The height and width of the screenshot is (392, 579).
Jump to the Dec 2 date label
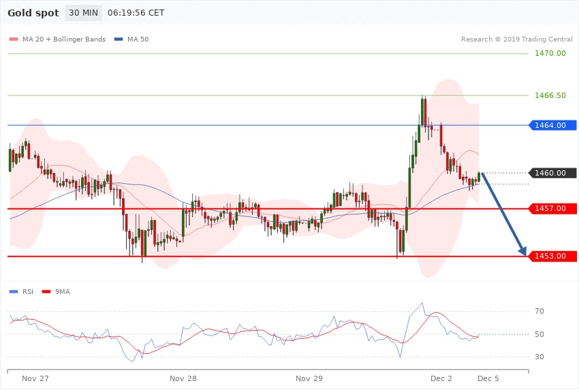click(441, 378)
